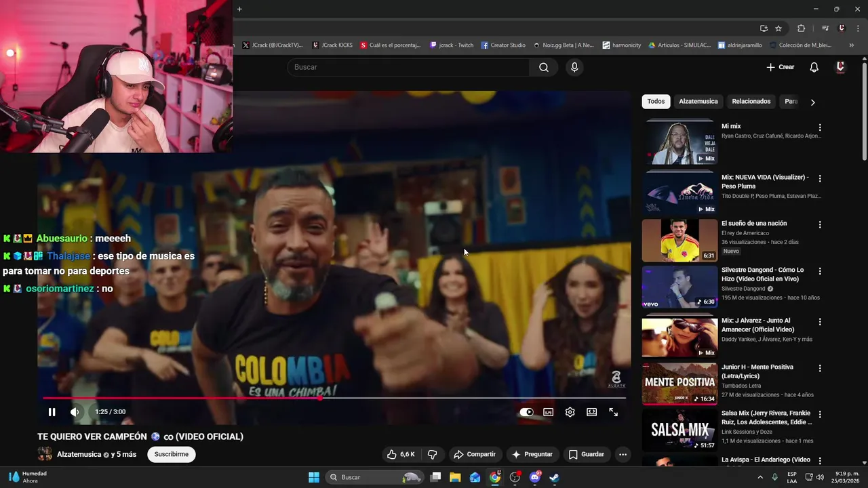Open the notifications bell
868x488 pixels.
point(814,67)
